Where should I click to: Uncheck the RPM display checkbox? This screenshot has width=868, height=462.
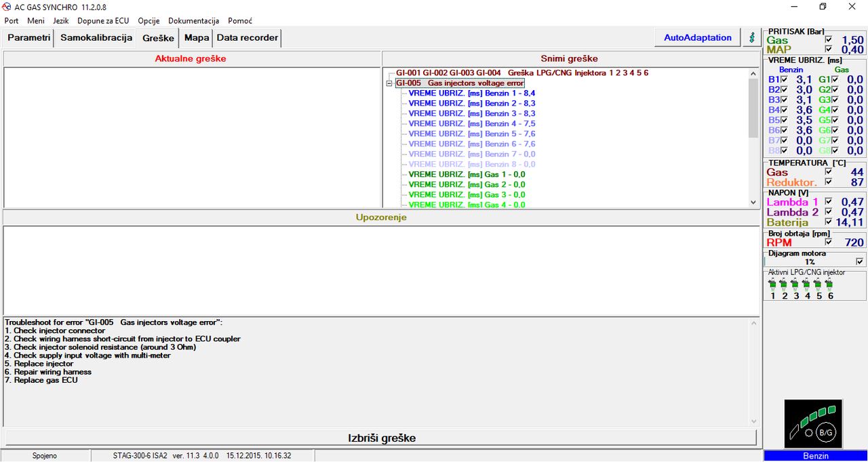(x=829, y=242)
